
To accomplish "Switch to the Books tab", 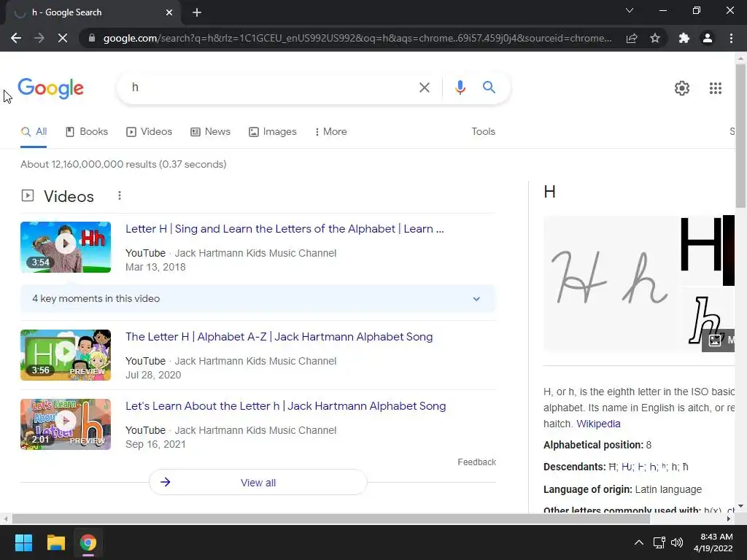I will (87, 132).
